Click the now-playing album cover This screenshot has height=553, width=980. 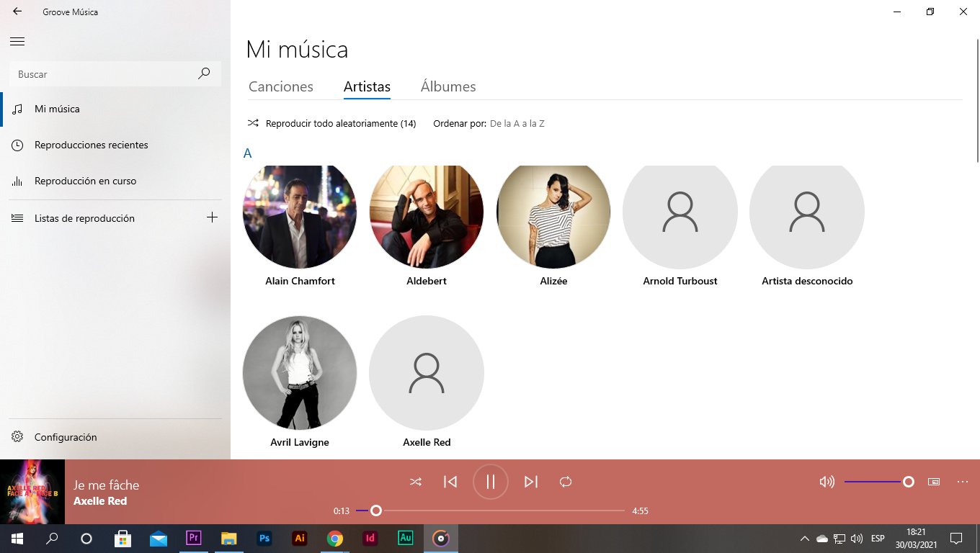(x=32, y=492)
